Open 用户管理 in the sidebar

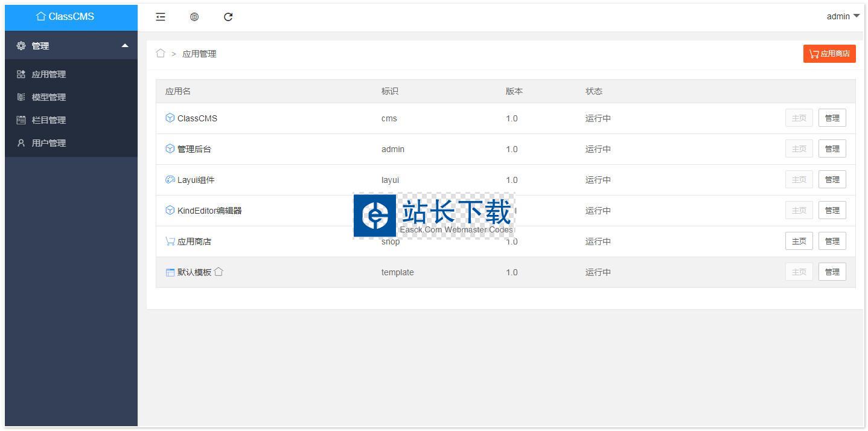[x=49, y=143]
